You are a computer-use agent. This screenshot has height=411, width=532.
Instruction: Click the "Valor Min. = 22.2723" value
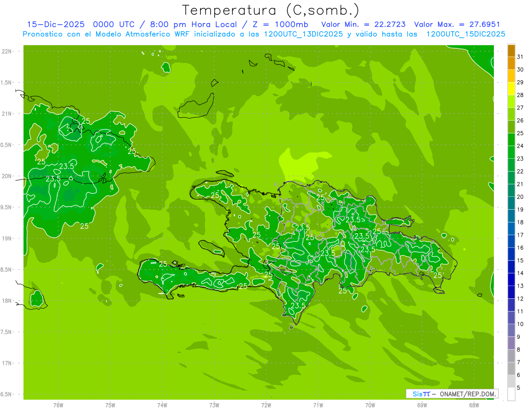pos(364,24)
